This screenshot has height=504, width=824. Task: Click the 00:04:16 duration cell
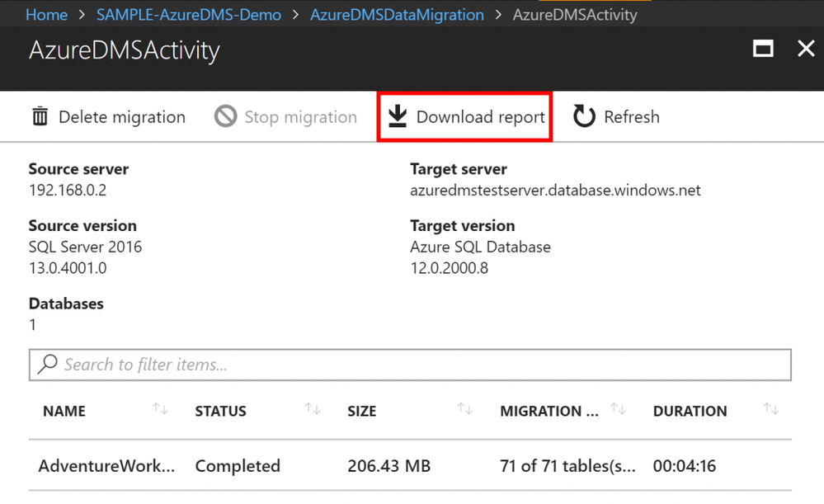pyautogui.click(x=685, y=465)
